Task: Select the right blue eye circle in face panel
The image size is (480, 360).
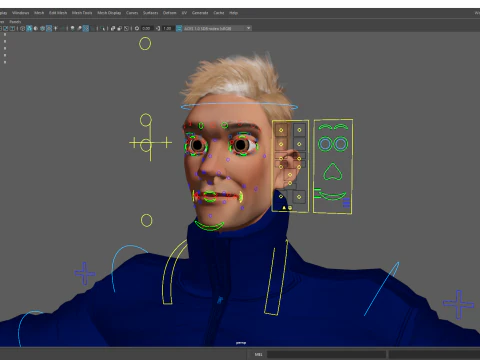Action: (x=341, y=144)
